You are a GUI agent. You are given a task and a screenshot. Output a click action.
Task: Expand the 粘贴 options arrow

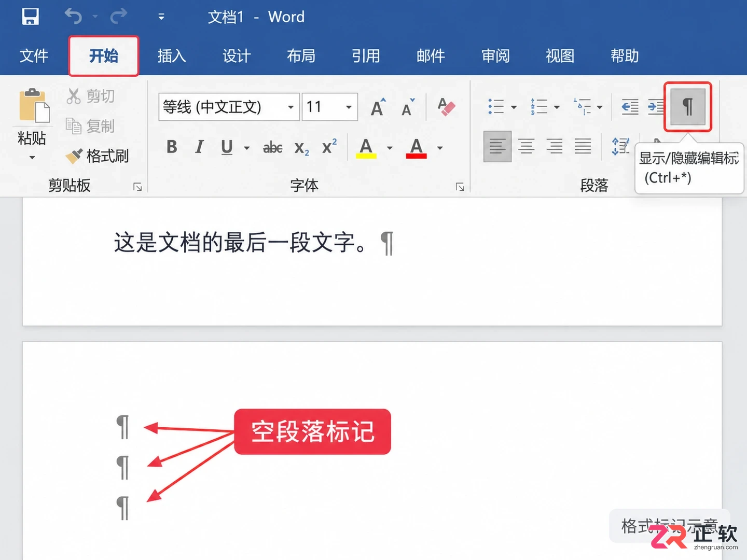[x=32, y=157]
